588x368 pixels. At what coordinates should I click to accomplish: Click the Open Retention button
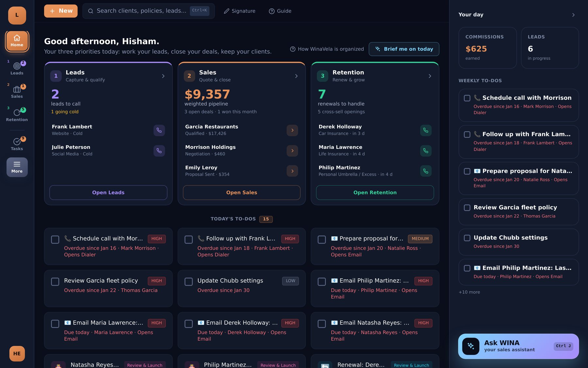[x=375, y=193]
